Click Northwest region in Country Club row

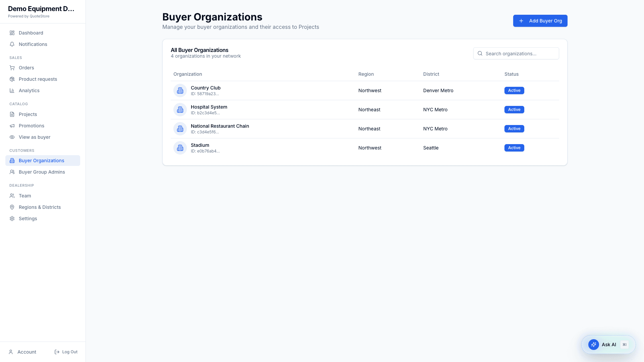pyautogui.click(x=370, y=90)
